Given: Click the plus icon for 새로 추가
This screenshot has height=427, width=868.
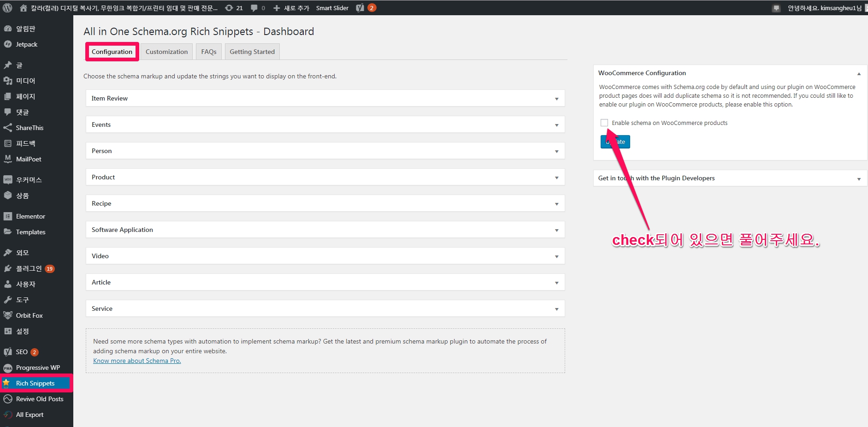Looking at the screenshot, I should (277, 8).
